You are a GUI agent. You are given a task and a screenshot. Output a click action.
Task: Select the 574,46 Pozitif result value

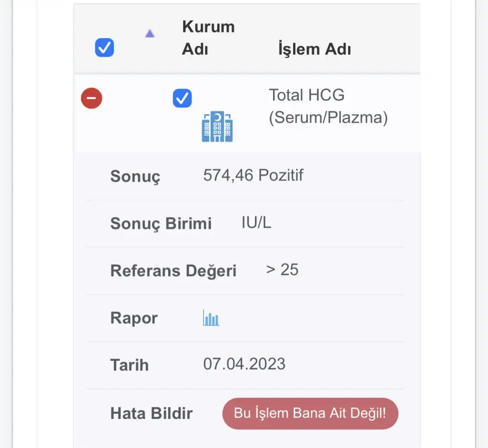[x=253, y=176]
